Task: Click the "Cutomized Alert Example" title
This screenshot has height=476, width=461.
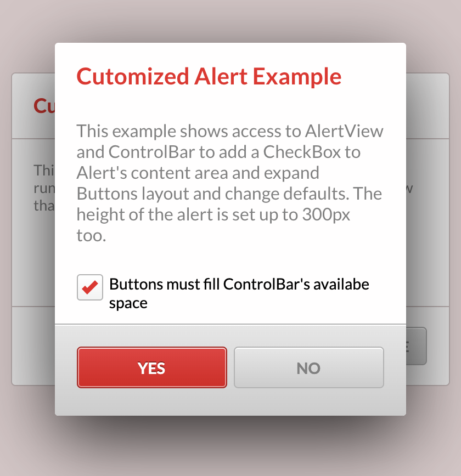Action: pyautogui.click(x=209, y=76)
